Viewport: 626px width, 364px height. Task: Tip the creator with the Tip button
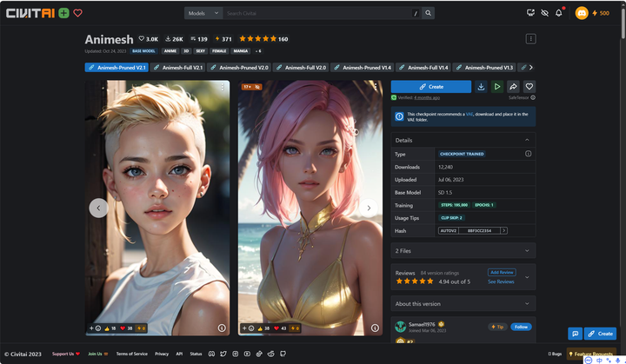click(x=497, y=327)
